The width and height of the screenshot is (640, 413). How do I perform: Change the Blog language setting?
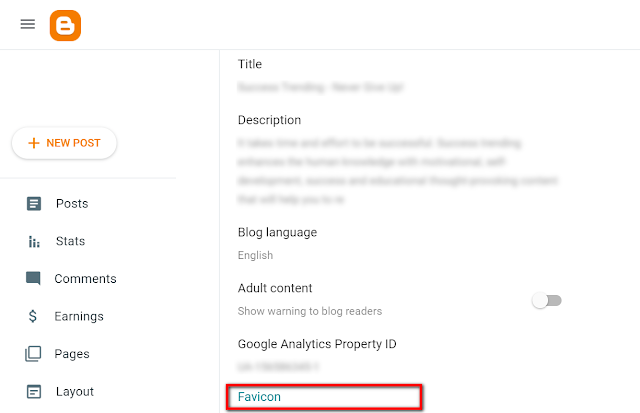[277, 233]
